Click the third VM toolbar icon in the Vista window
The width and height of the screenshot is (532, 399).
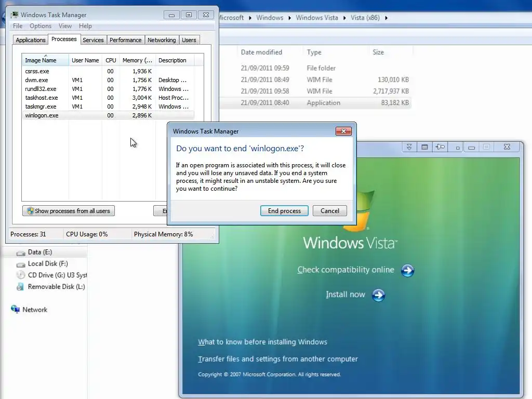440,147
